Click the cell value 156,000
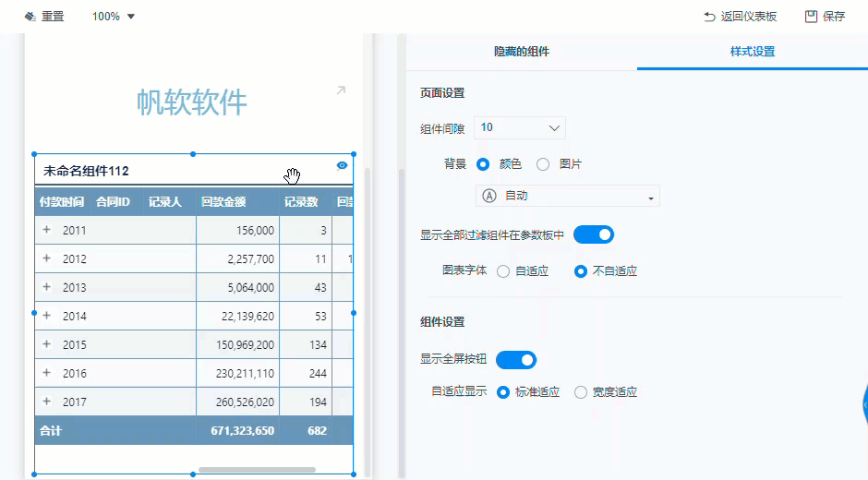868x480 pixels. pyautogui.click(x=255, y=231)
